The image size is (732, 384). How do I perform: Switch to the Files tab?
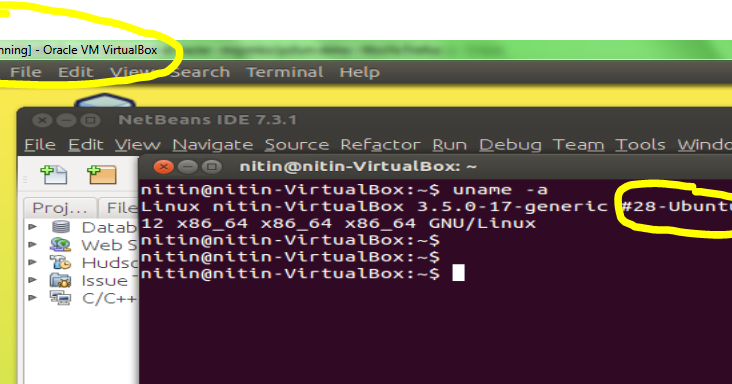click(x=120, y=208)
